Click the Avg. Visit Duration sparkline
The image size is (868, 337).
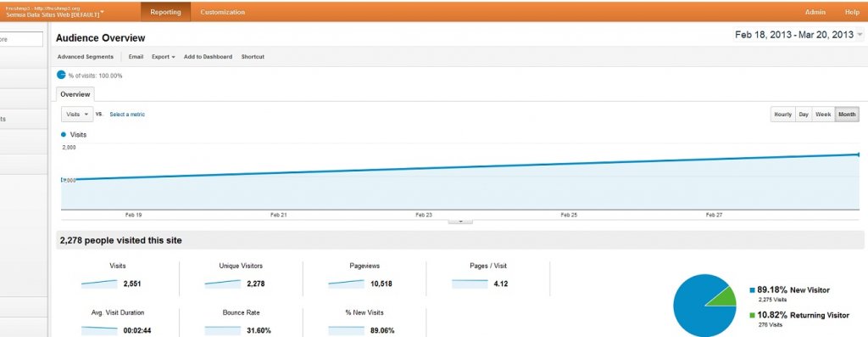(x=100, y=330)
